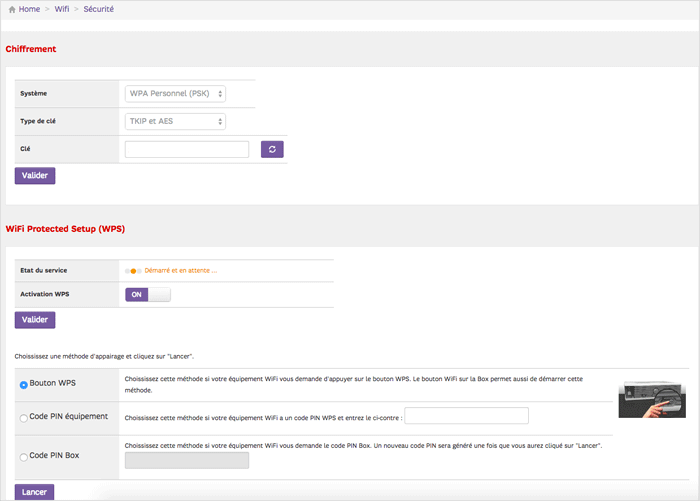Click the Sécurité breadcrumb item
This screenshot has height=501, width=700.
(98, 9)
